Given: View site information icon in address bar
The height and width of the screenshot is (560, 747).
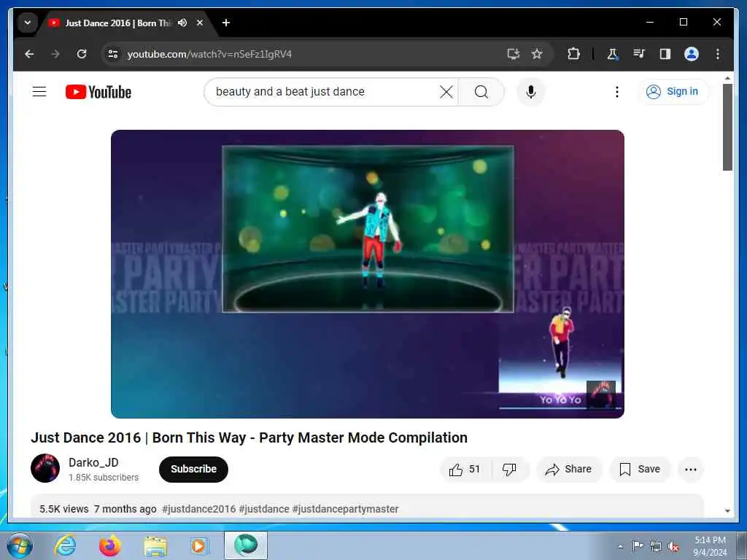Looking at the screenshot, I should [x=113, y=54].
